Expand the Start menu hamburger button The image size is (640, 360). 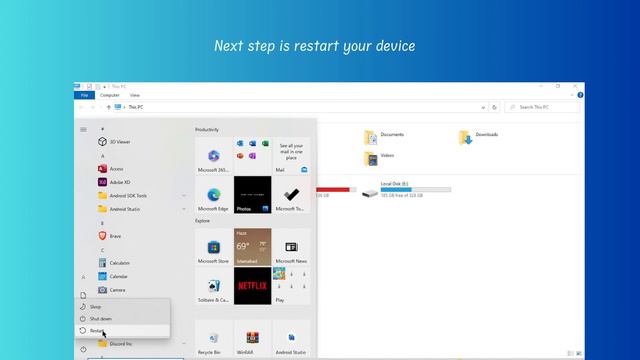(x=83, y=129)
